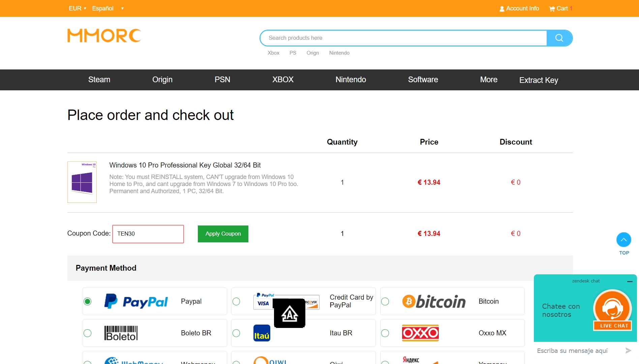The height and width of the screenshot is (364, 639).
Task: Select Itau BR payment option
Action: tap(236, 333)
